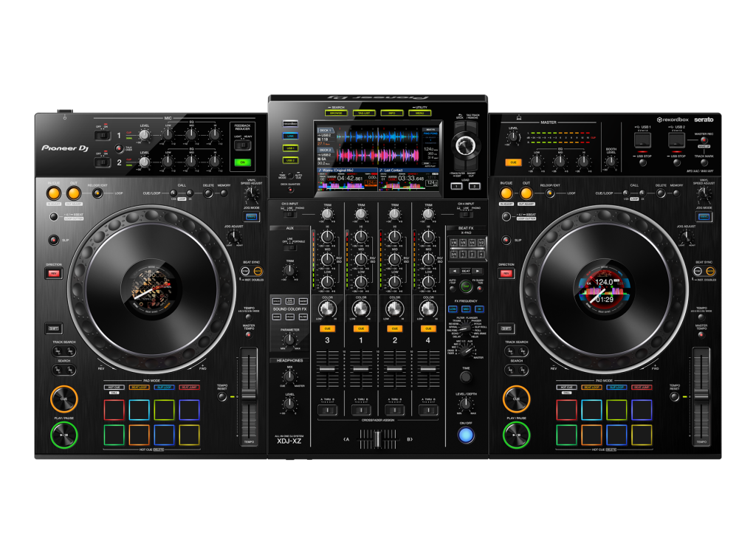Screen dimensions: 756x555
Task: Hit the left deck's red performance pad
Action: tap(114, 410)
